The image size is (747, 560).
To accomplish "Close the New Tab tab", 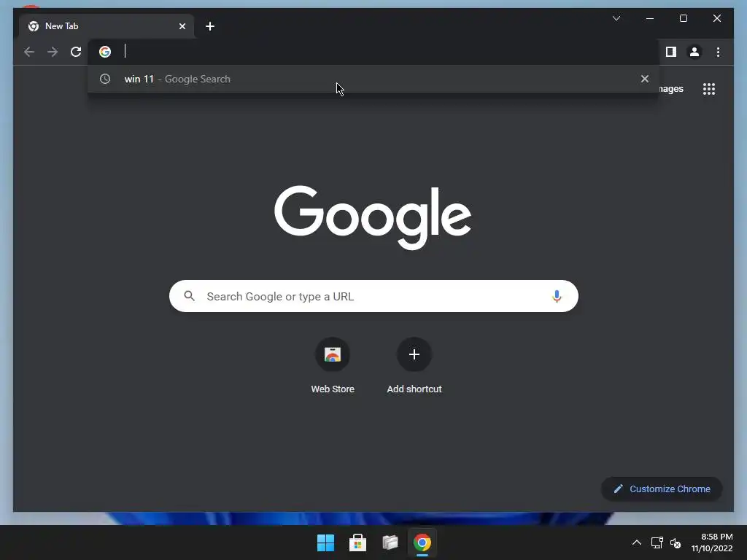I will tap(182, 26).
